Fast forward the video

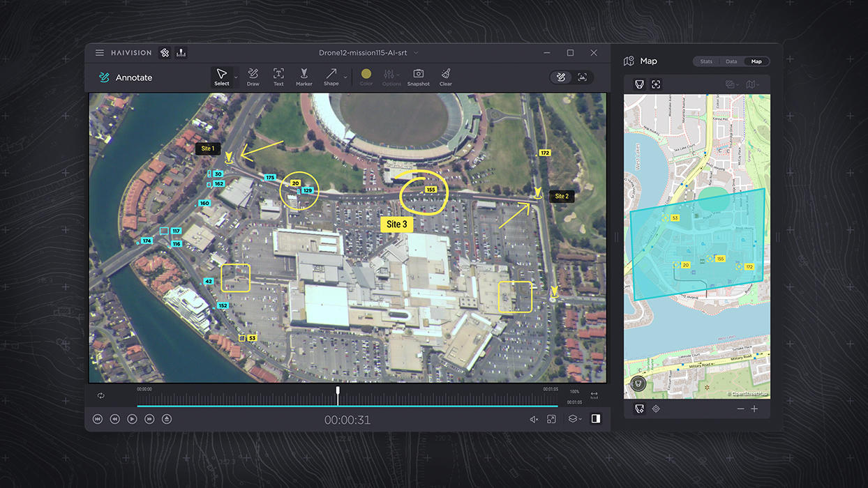coord(149,419)
